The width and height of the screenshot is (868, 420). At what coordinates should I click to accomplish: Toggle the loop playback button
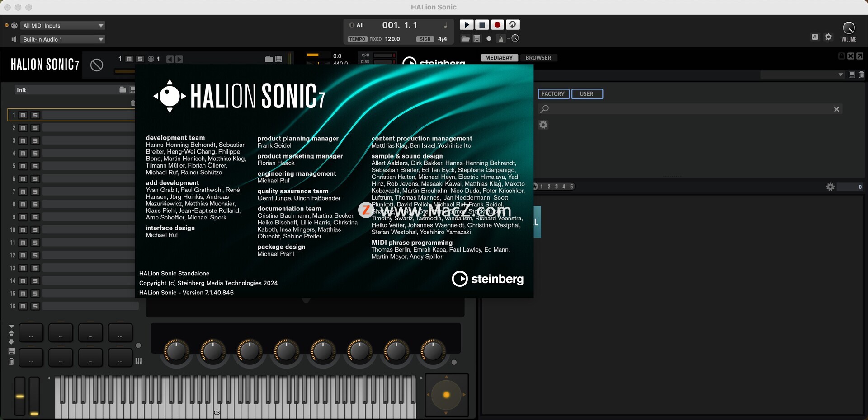tap(513, 25)
